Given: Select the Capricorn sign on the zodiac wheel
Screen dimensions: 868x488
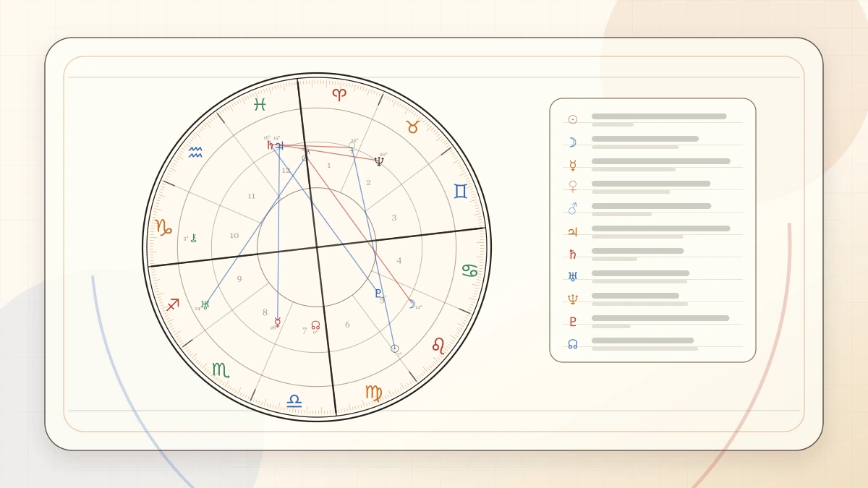Looking at the screenshot, I should point(163,227).
